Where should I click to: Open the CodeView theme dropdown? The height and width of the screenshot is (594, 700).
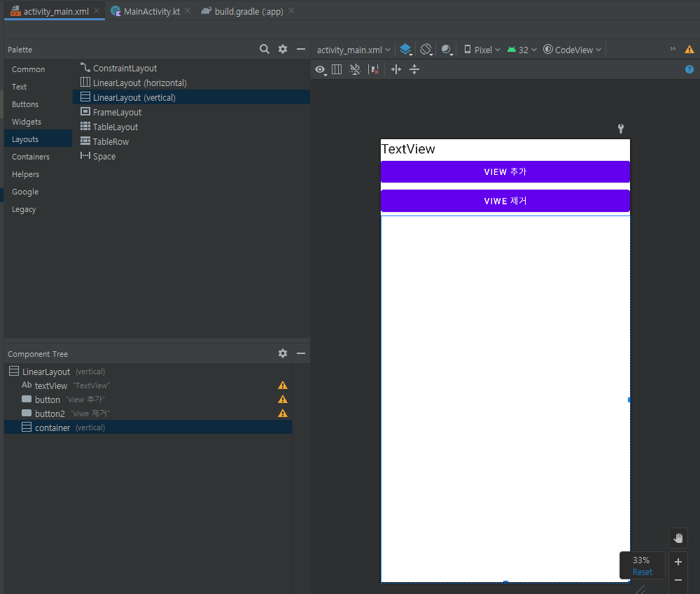point(573,50)
